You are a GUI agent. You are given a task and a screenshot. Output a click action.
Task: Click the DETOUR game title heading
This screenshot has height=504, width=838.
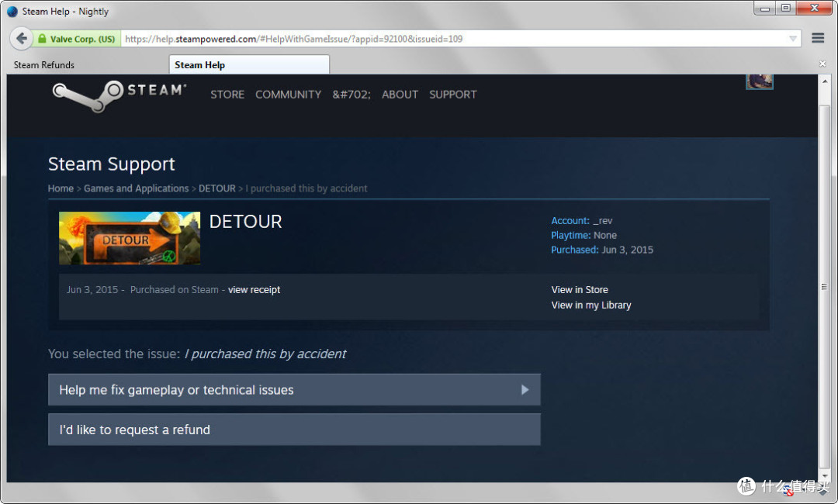point(245,222)
